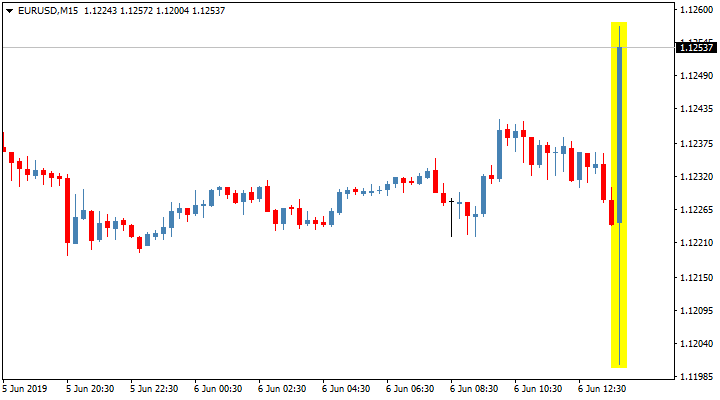The image size is (720, 400).
Task: Click the 1.12210 price axis label
Action: [697, 242]
